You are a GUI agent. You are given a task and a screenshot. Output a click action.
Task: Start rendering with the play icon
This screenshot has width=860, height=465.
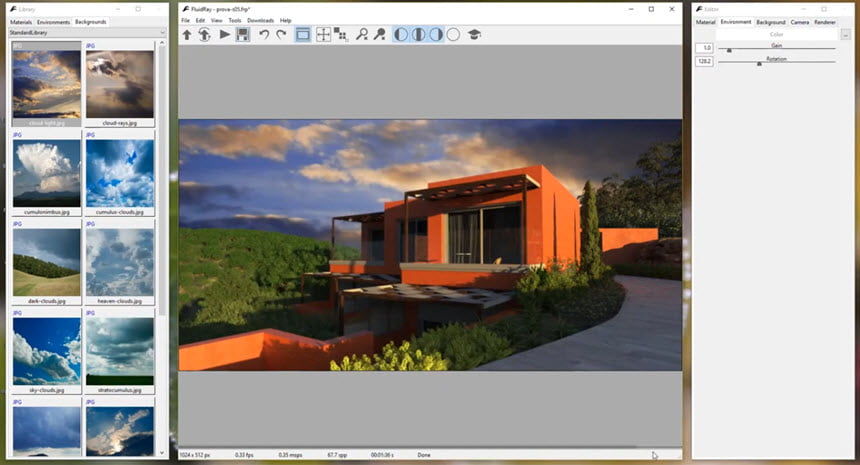(x=224, y=35)
